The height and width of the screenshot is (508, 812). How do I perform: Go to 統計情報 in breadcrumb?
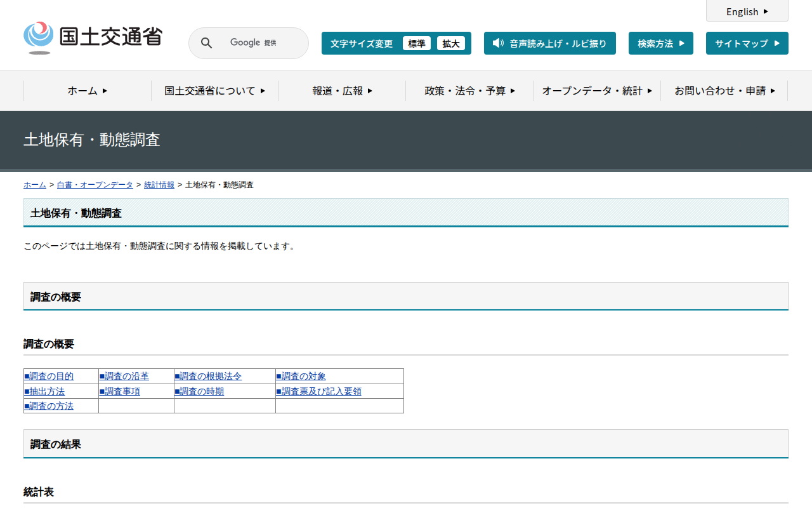click(x=159, y=185)
